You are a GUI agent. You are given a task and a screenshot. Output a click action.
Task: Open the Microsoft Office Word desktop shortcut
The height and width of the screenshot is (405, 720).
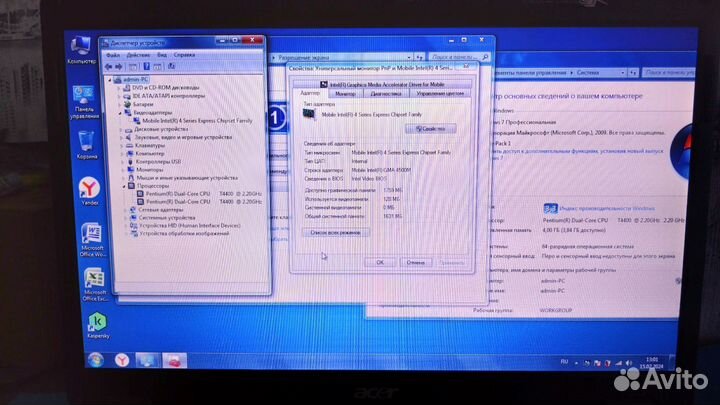pos(92,240)
